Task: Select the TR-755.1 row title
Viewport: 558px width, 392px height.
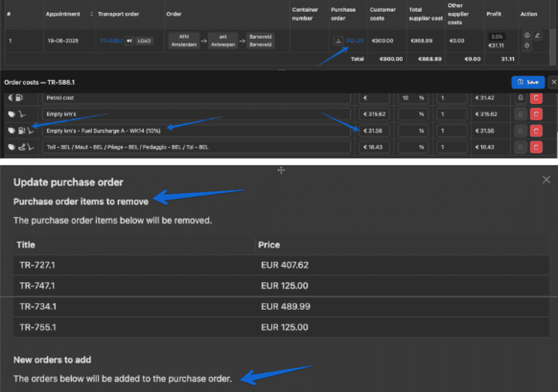Action: coord(38,328)
